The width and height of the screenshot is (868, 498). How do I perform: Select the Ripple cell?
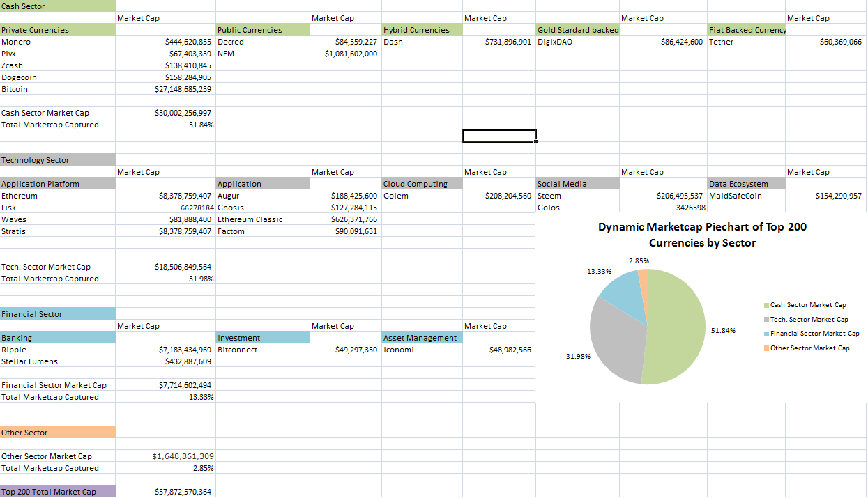(x=58, y=350)
